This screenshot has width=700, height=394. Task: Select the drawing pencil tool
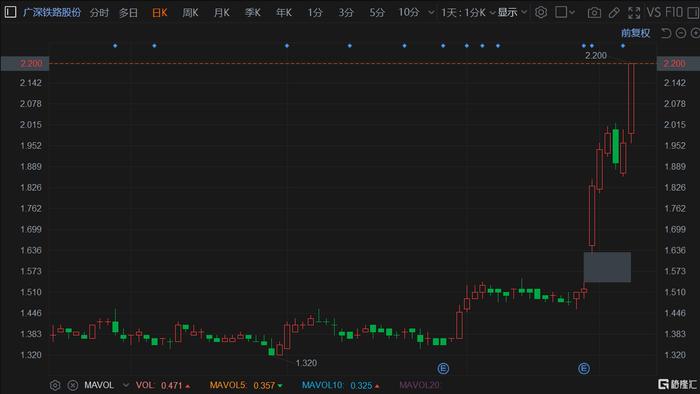click(x=614, y=12)
